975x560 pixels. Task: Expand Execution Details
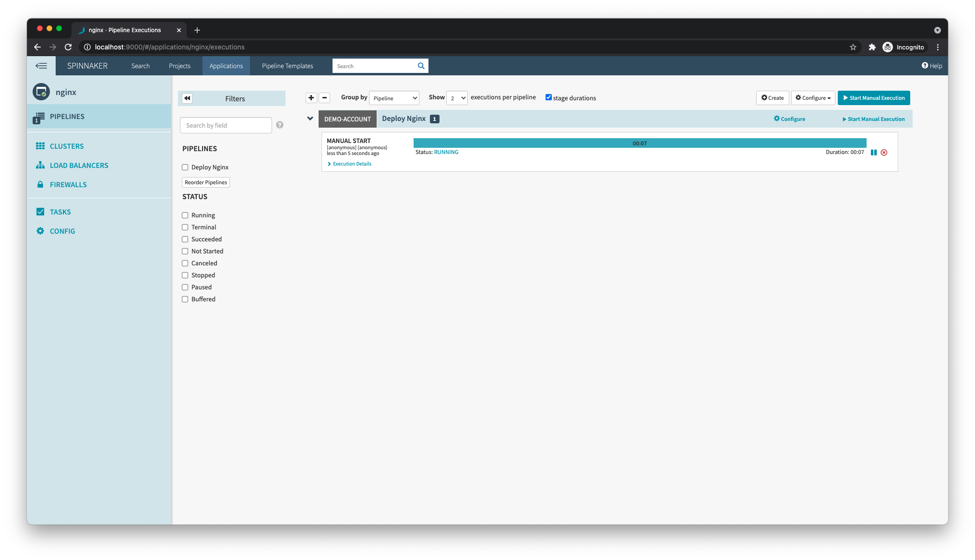point(349,164)
